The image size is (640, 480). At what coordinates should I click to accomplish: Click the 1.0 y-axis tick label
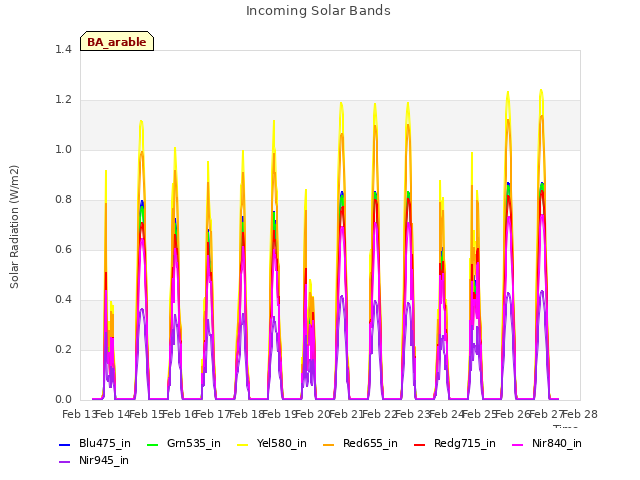[x=63, y=149]
